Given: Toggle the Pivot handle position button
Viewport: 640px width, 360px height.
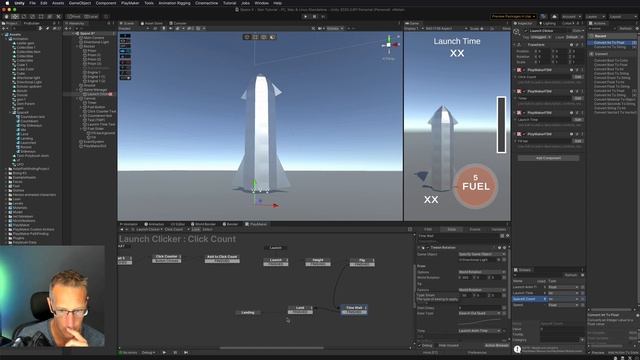Looking at the screenshot, I should click(74, 17).
